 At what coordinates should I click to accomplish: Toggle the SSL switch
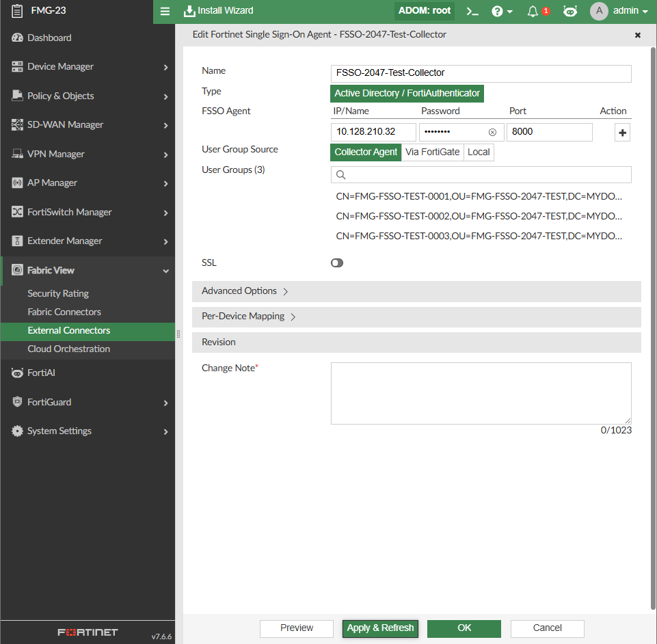click(337, 263)
